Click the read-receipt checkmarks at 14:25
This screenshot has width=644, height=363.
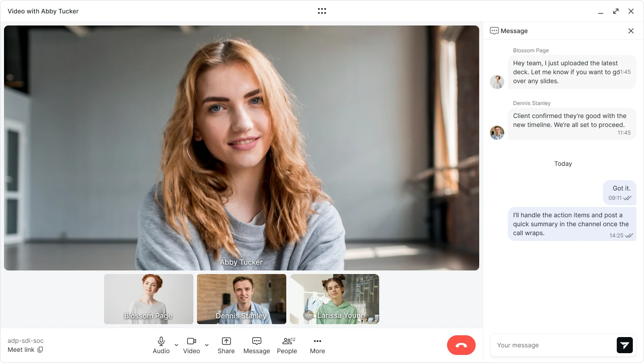click(629, 236)
